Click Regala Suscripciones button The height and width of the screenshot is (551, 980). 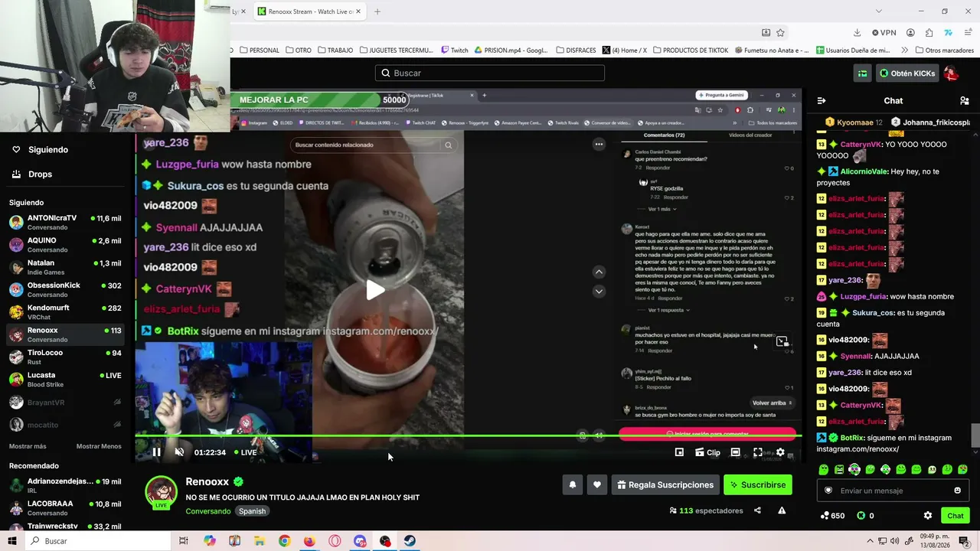665,484
